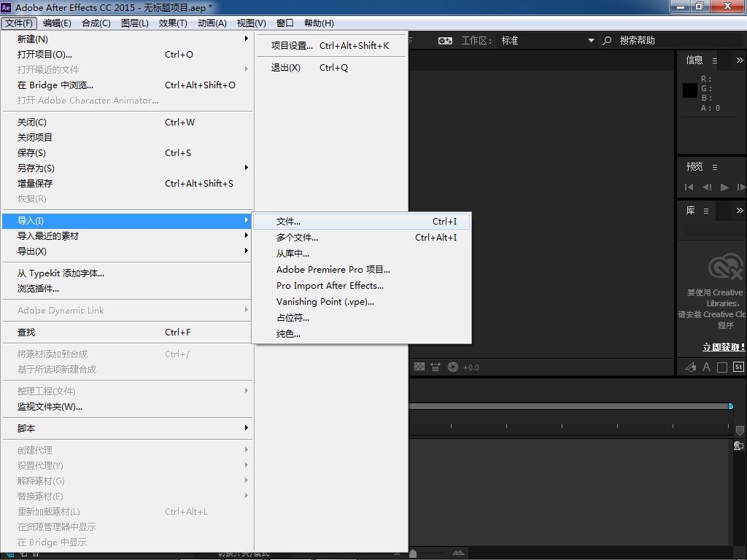Open the 合成(C) menu
This screenshot has height=560, width=747.
[96, 23]
